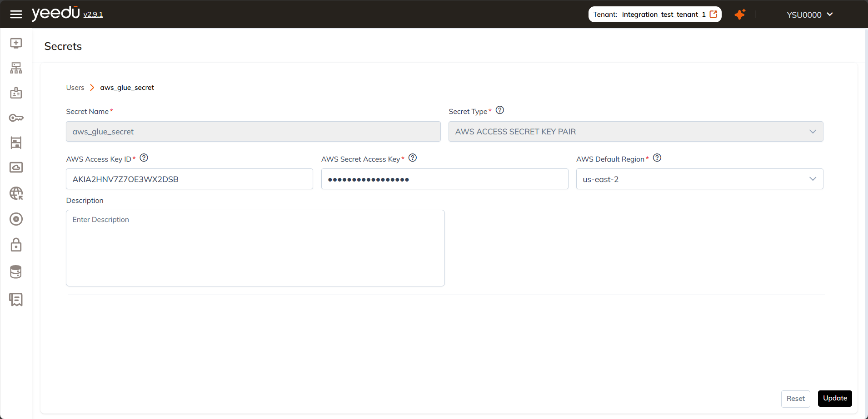Viewport: 868px width, 419px height.
Task: Open the YSU0000 user menu
Action: [809, 15]
